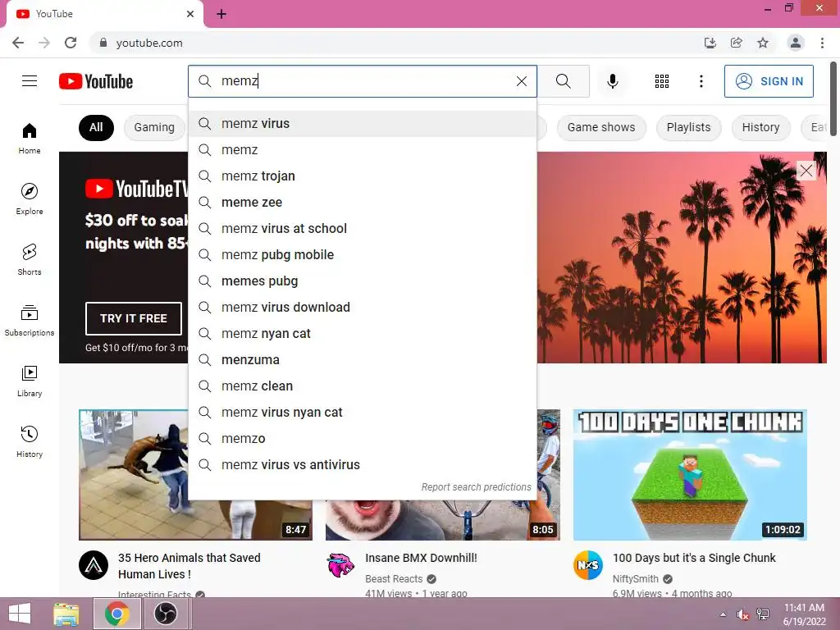Open the hamburger guide menu
This screenshot has height=630, width=840.
(x=30, y=81)
